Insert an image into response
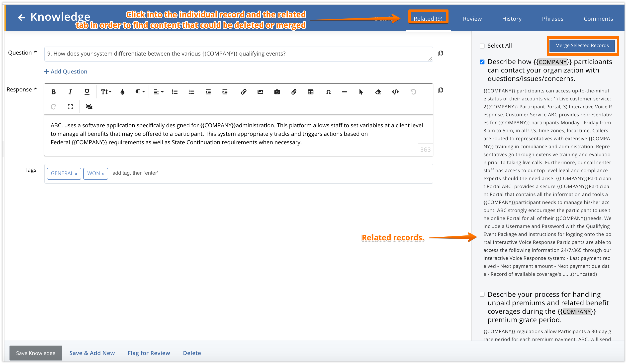627x364 pixels. click(260, 92)
